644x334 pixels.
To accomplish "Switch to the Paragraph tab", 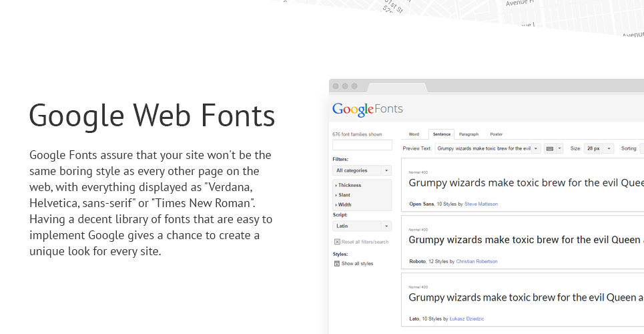I will click(468, 134).
